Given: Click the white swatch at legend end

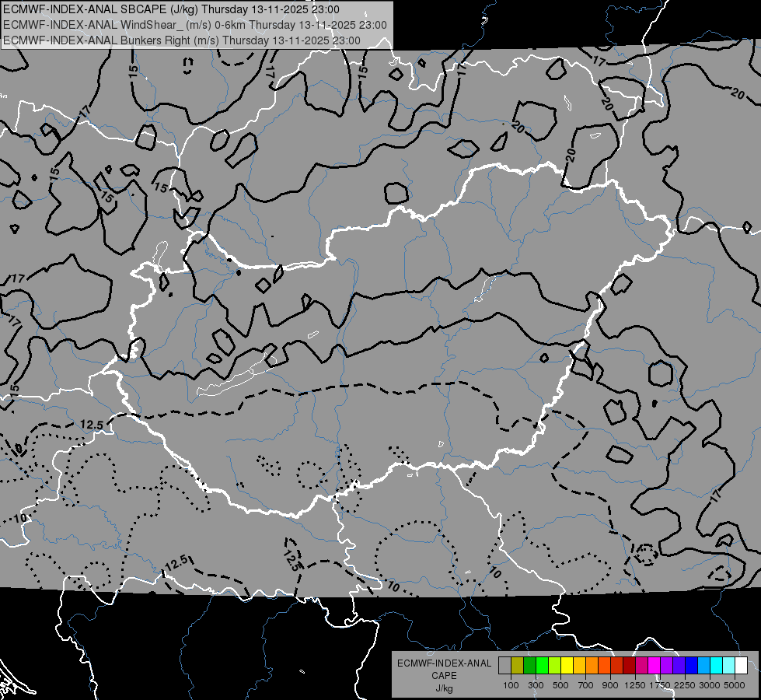Looking at the screenshot, I should [x=741, y=665].
